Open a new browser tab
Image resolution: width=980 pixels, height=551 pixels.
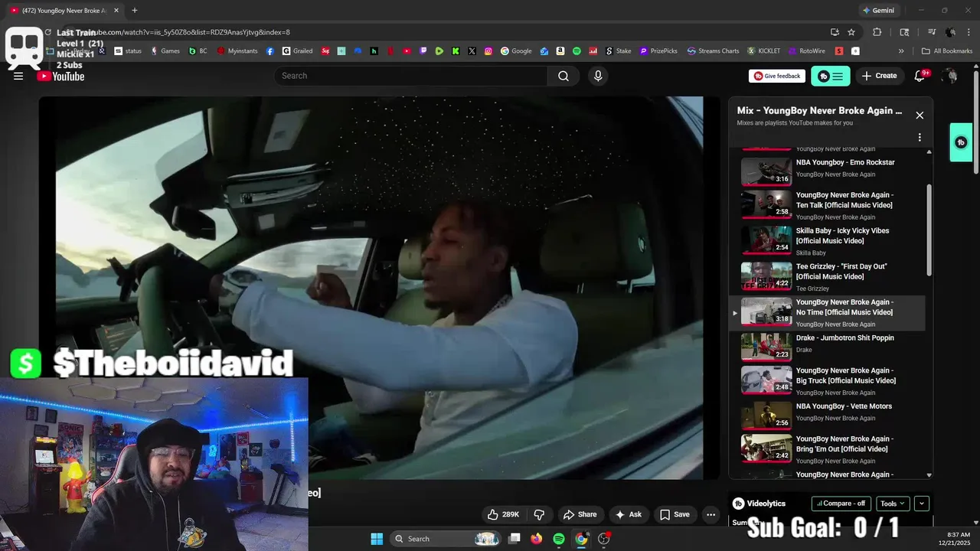[135, 10]
